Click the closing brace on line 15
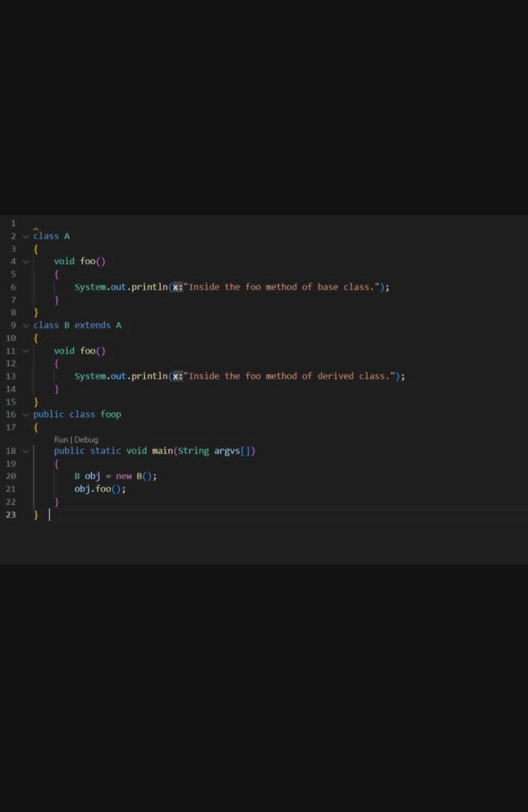This screenshot has width=528, height=812. [x=36, y=402]
